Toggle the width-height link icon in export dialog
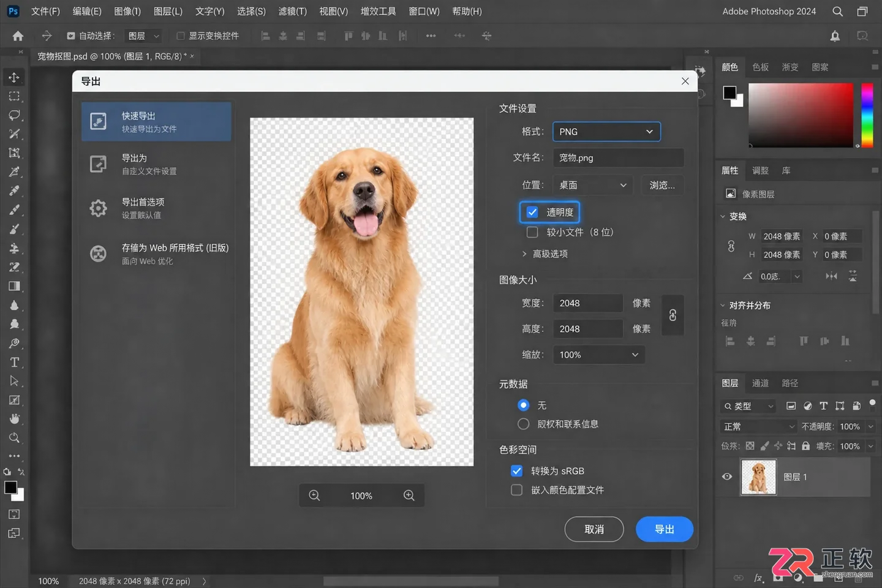 (673, 315)
